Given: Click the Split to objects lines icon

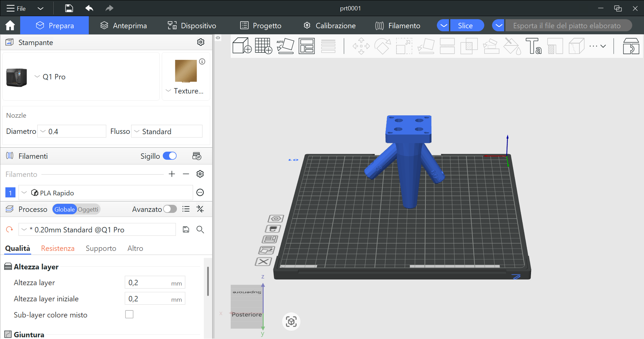Looking at the screenshot, I should tap(328, 46).
